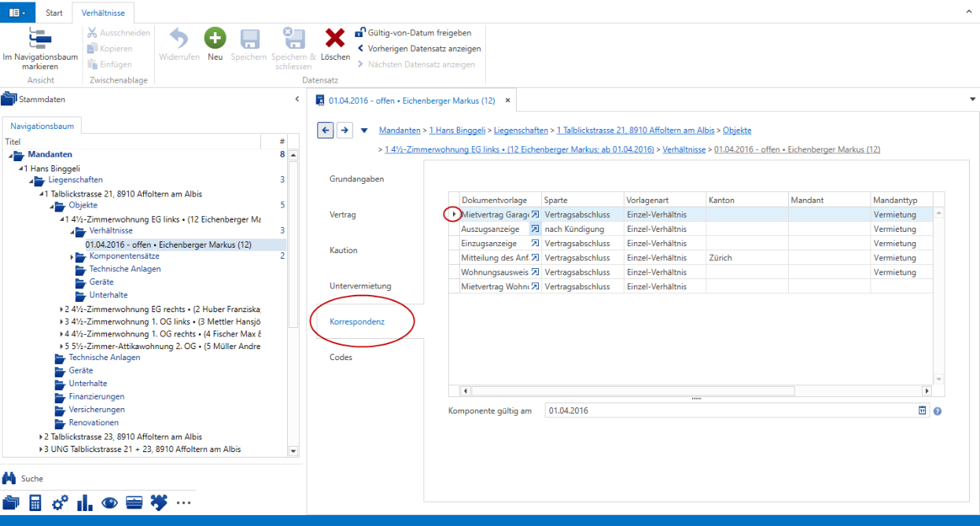The height and width of the screenshot is (526, 980).
Task: Go back with the breadcrumb left arrow
Action: [326, 130]
